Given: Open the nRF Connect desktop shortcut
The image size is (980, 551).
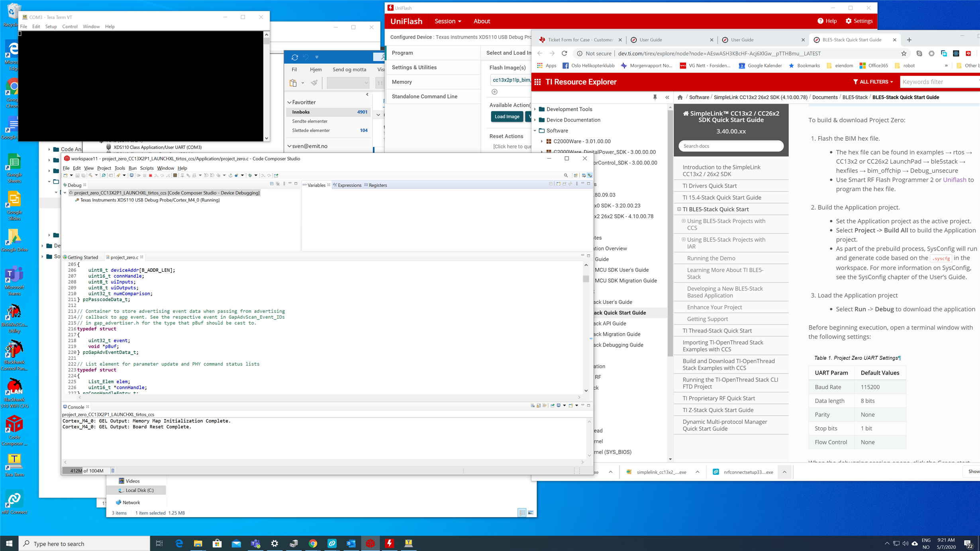Looking at the screenshot, I should [14, 502].
